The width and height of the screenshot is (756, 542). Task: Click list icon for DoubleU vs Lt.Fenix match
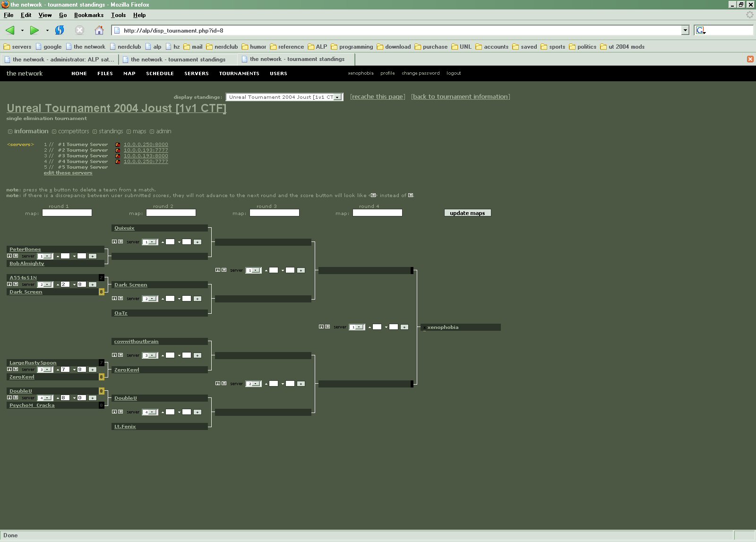pyautogui.click(x=120, y=412)
